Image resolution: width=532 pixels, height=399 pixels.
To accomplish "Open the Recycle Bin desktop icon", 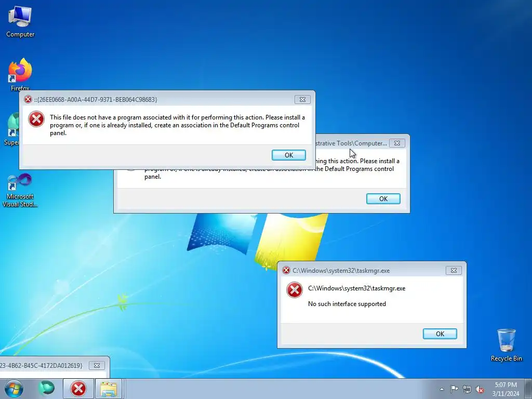I will coord(506,345).
